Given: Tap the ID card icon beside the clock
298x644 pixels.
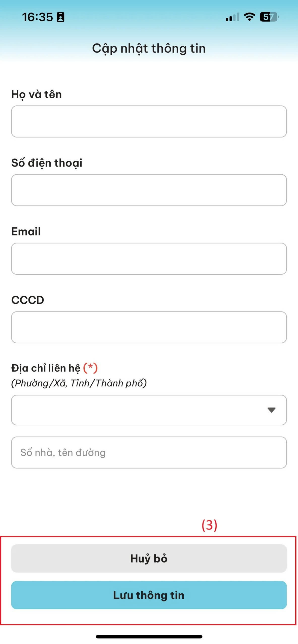Looking at the screenshot, I should tap(60, 17).
